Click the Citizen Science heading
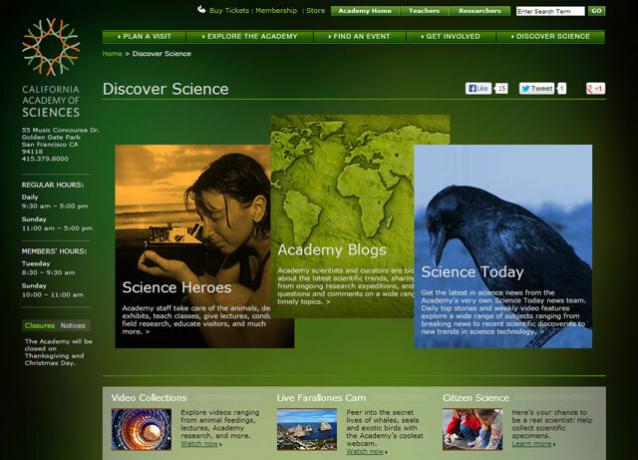Viewport: 638px width, 460px height. point(476,397)
